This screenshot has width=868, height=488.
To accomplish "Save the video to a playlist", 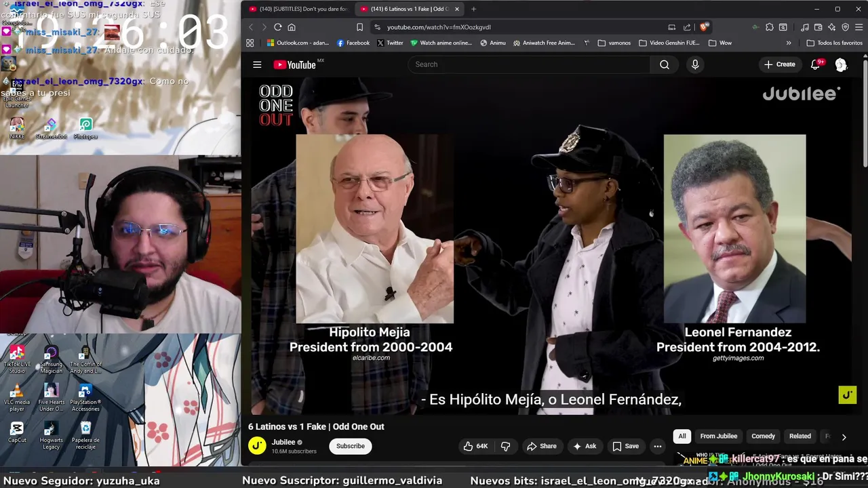I will coord(626,446).
